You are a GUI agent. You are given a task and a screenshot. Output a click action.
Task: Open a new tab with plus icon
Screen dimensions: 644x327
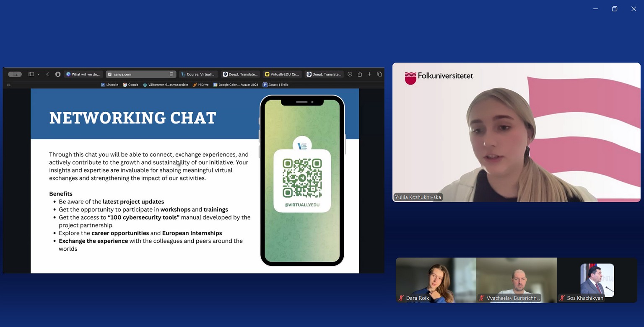click(369, 74)
